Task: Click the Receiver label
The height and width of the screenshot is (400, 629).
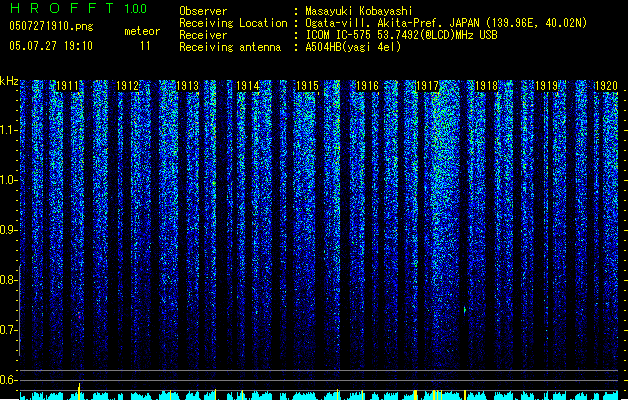Action: [203, 35]
